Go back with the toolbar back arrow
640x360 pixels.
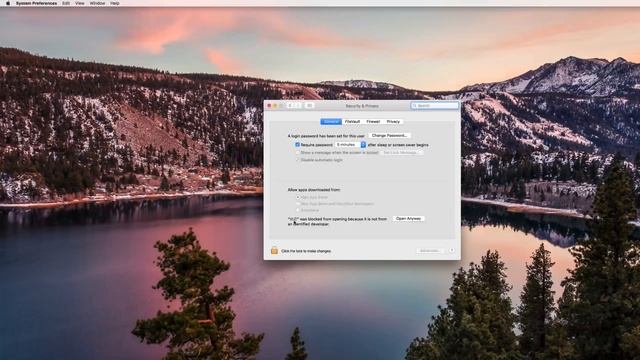coord(290,106)
